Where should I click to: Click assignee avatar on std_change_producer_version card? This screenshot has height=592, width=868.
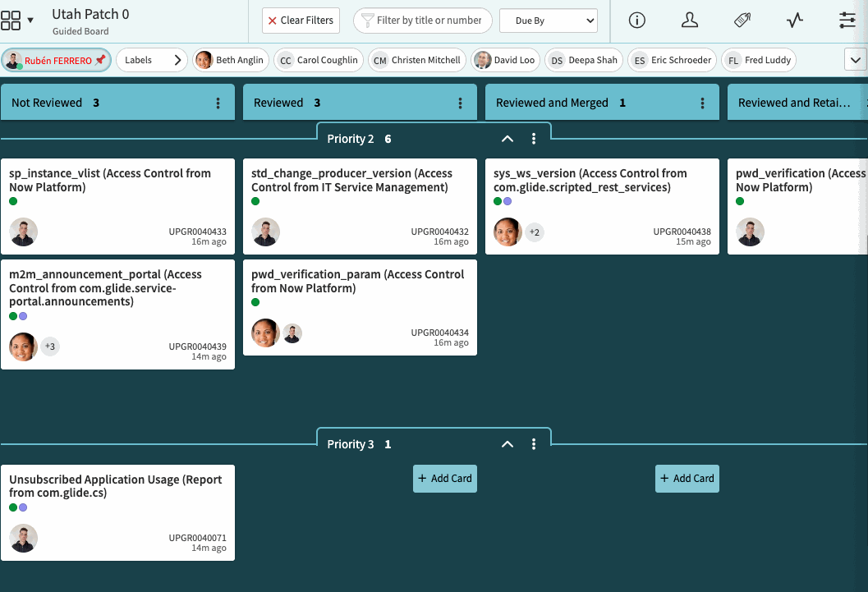click(266, 232)
